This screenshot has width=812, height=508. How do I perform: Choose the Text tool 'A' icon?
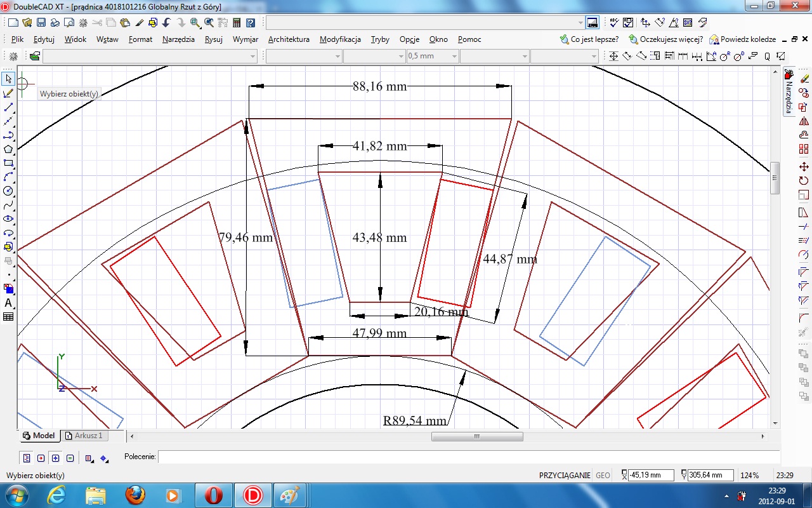coord(8,303)
